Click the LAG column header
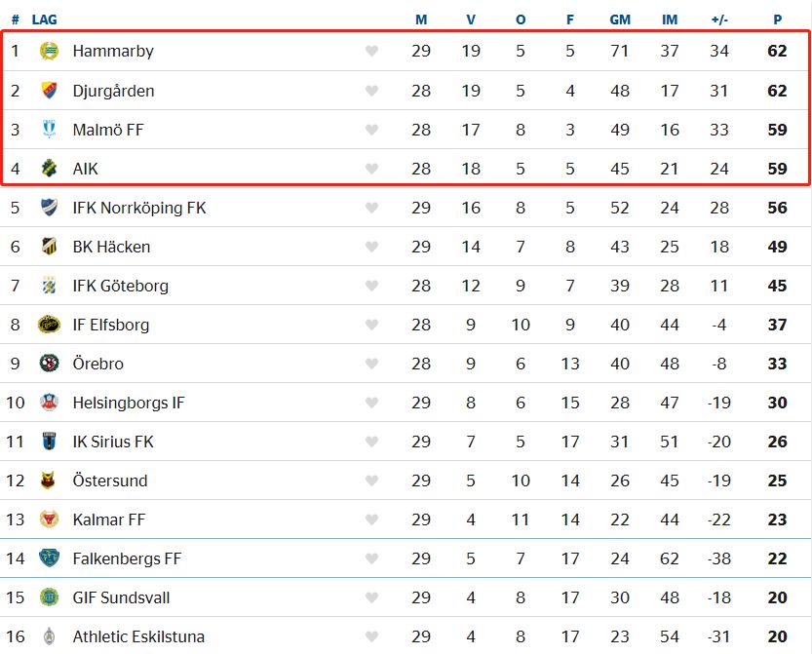The image size is (812, 654). pos(44,19)
